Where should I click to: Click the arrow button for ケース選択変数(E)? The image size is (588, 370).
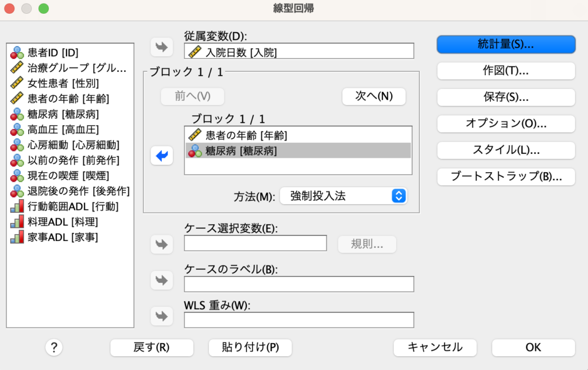click(x=161, y=244)
